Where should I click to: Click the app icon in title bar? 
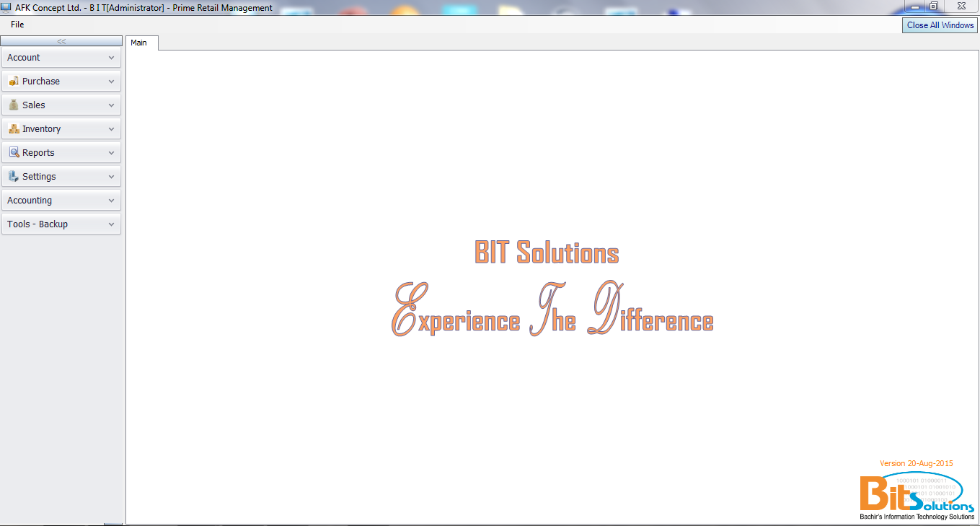(6, 7)
